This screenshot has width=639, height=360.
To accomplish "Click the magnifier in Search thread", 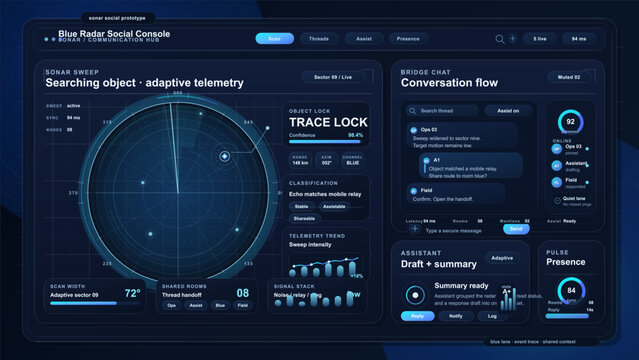I will point(412,111).
